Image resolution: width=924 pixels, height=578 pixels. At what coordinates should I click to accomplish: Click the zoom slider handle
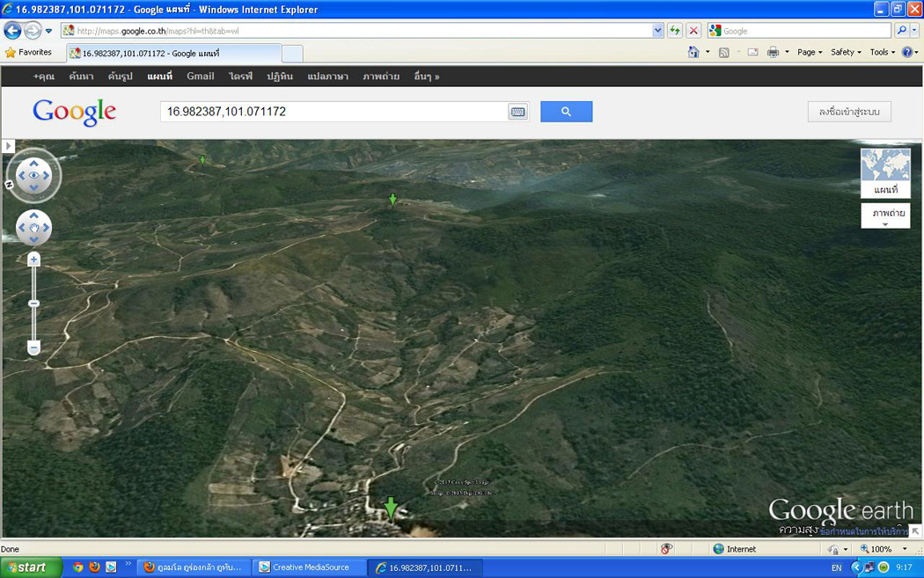pyautogui.click(x=33, y=304)
